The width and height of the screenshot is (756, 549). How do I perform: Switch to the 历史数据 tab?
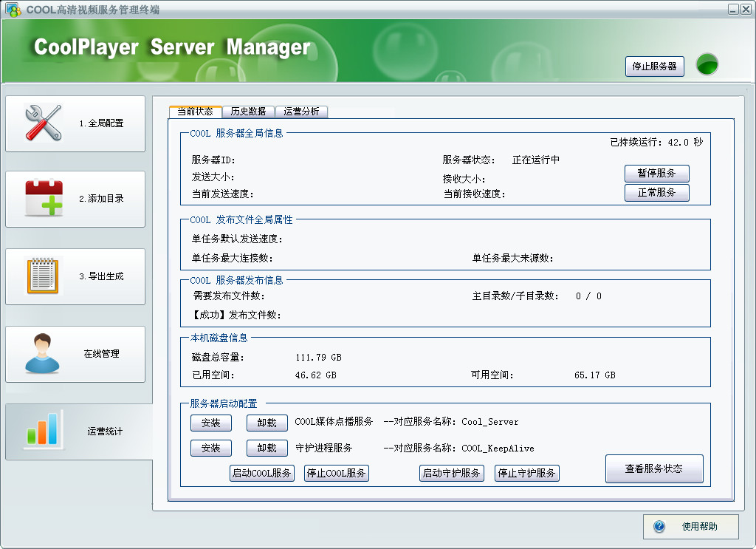(x=248, y=112)
